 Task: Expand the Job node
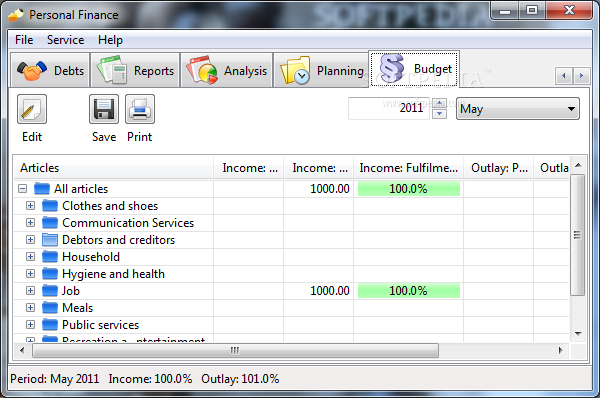pos(31,291)
